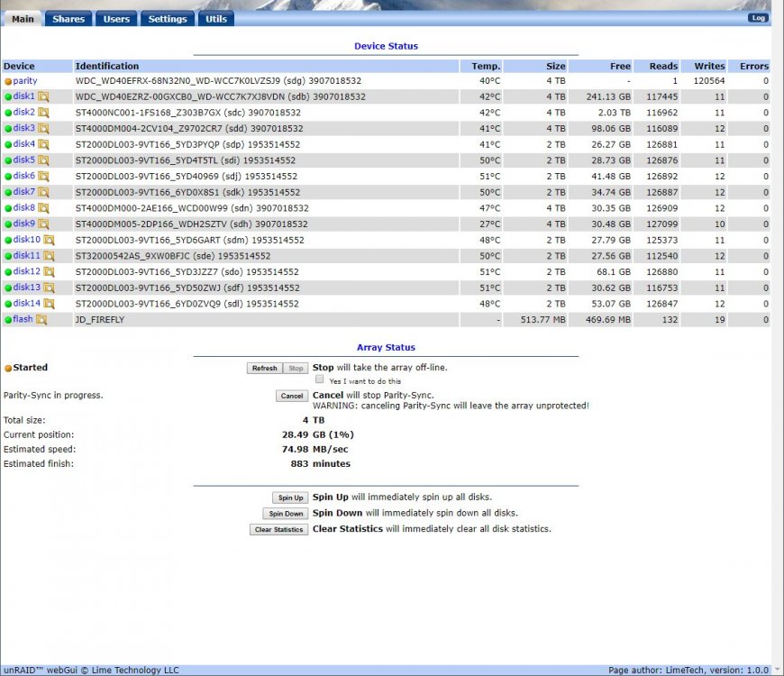Screen dimensions: 784x676
Task: Open the disk8 device link
Action: pyautogui.click(x=24, y=208)
